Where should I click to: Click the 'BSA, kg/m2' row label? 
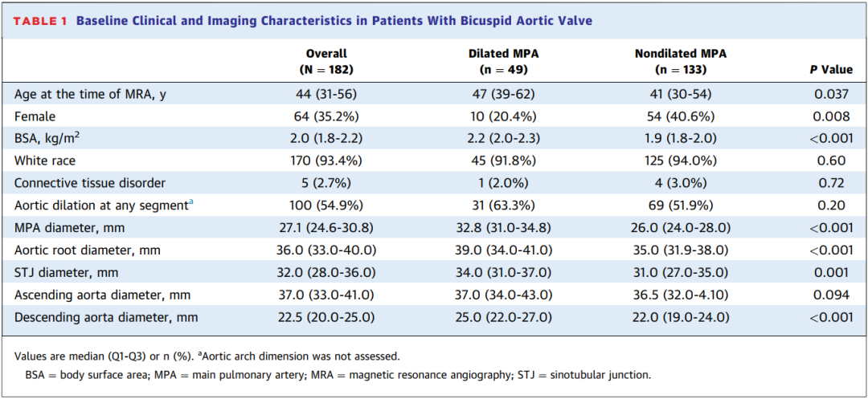(x=47, y=138)
